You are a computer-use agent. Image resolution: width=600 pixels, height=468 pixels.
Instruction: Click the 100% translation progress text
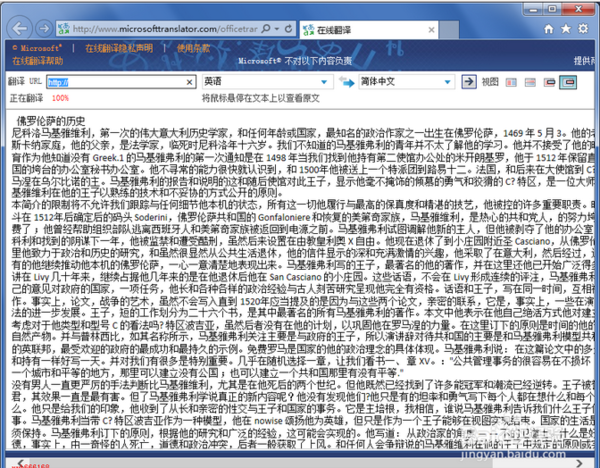pos(60,98)
